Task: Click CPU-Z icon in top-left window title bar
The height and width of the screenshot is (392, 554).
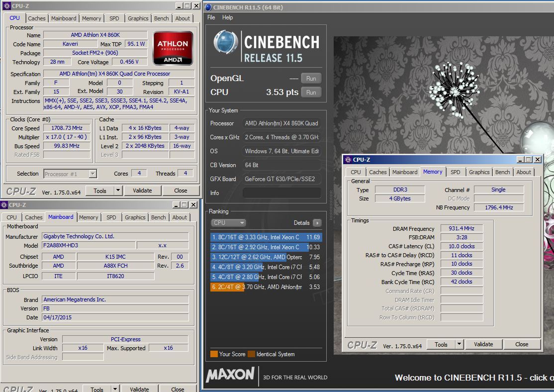Action: [x=6, y=6]
